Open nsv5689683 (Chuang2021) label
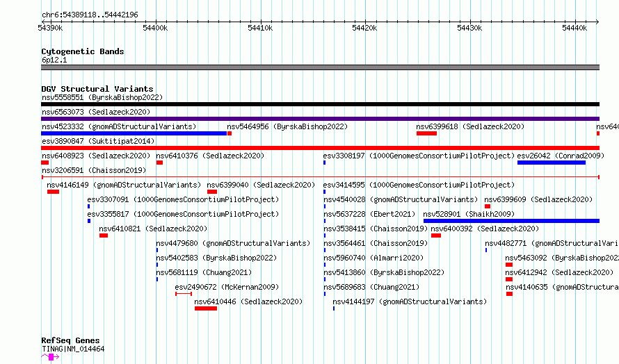 (x=371, y=287)
